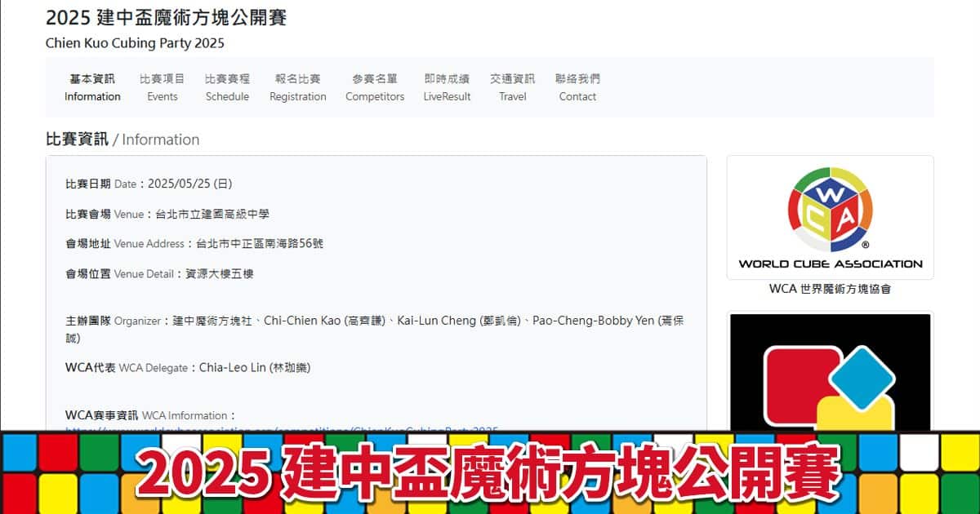Open the 基本資訊 Information tab
Screen dimensions: 980x514
click(92, 87)
